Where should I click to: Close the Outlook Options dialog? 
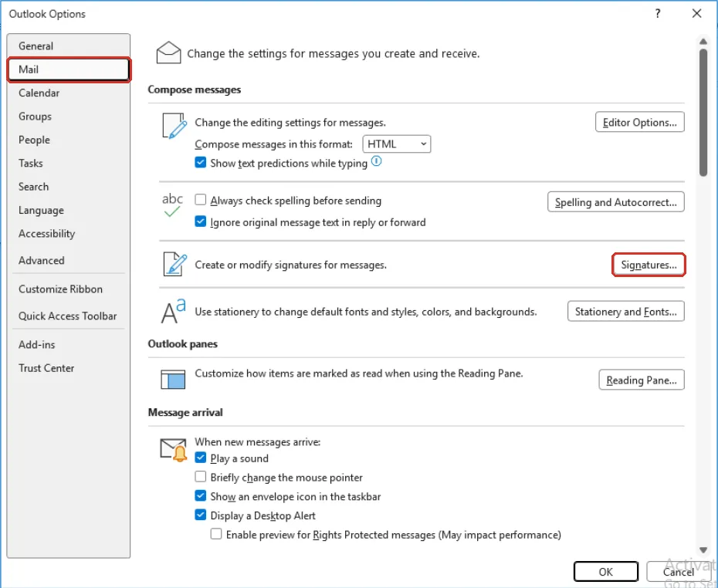[696, 14]
